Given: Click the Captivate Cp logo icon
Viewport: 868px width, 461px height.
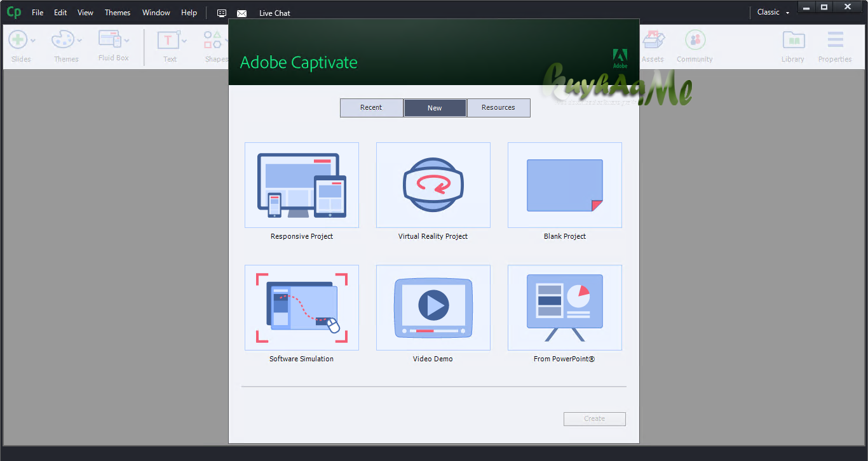Looking at the screenshot, I should click(x=13, y=12).
